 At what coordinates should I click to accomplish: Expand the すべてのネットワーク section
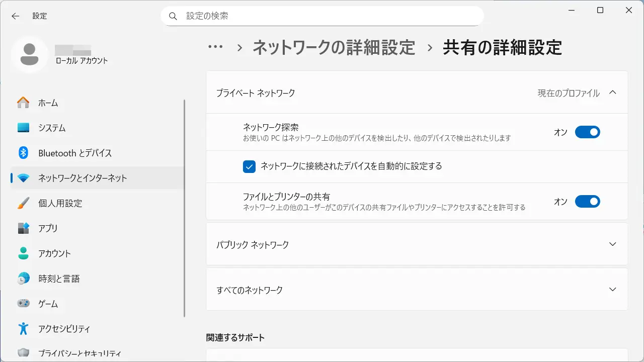coord(612,290)
